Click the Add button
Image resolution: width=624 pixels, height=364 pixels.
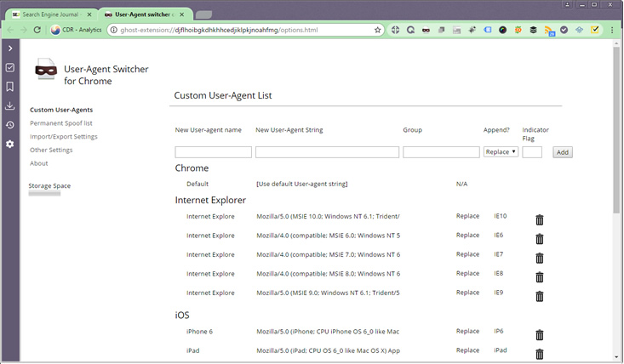tap(563, 152)
